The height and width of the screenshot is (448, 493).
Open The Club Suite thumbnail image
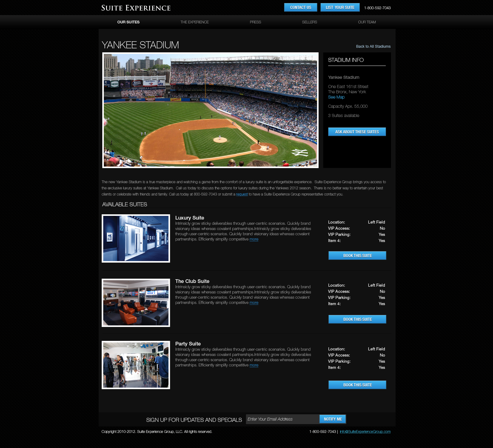pos(136,303)
